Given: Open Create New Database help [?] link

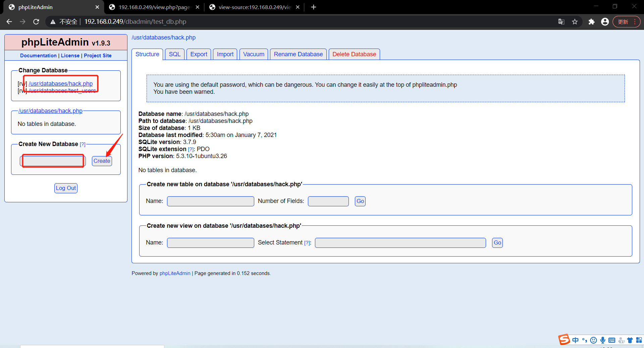Looking at the screenshot, I should click(x=83, y=144).
